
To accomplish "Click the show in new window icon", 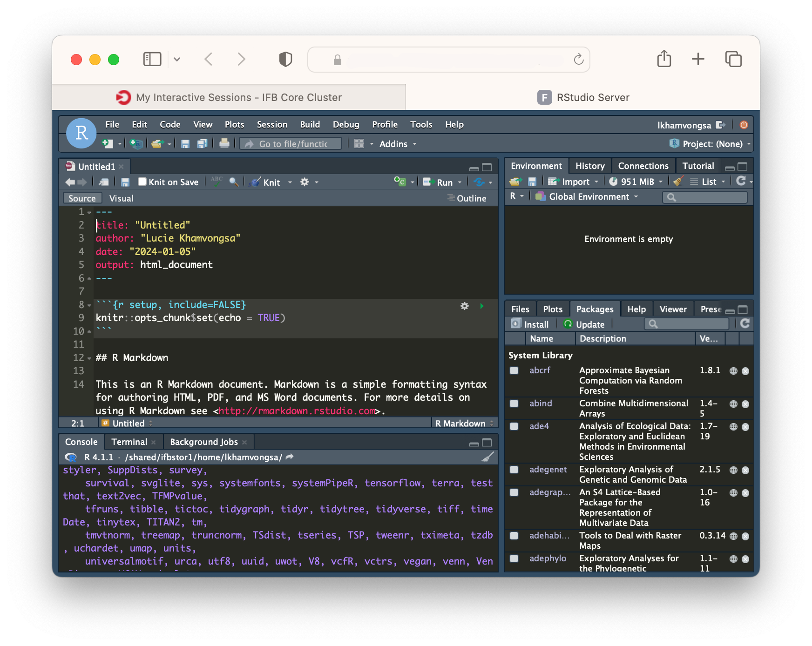I will point(104,182).
